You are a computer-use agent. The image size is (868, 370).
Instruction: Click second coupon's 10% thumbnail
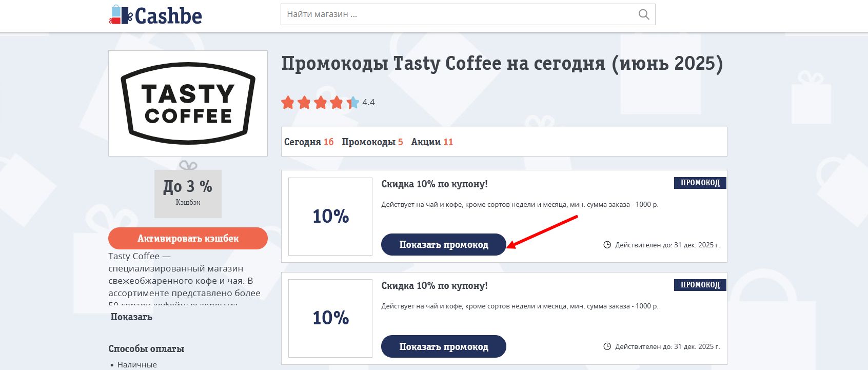tap(330, 318)
